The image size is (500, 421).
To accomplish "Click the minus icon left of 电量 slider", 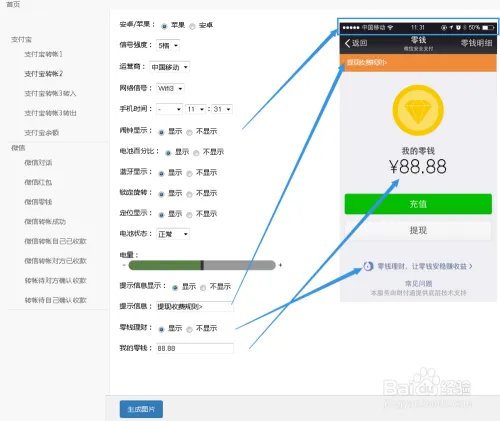I will click(124, 265).
